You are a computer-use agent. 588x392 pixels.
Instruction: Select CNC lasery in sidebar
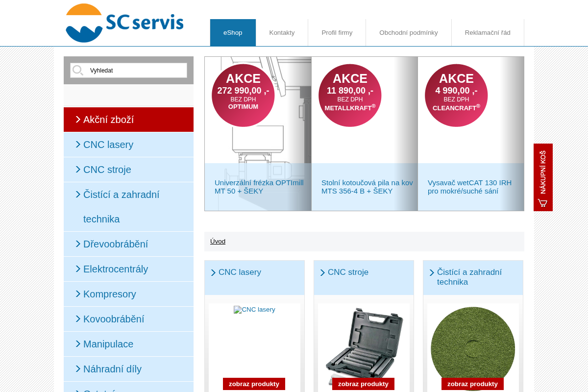pos(128,145)
